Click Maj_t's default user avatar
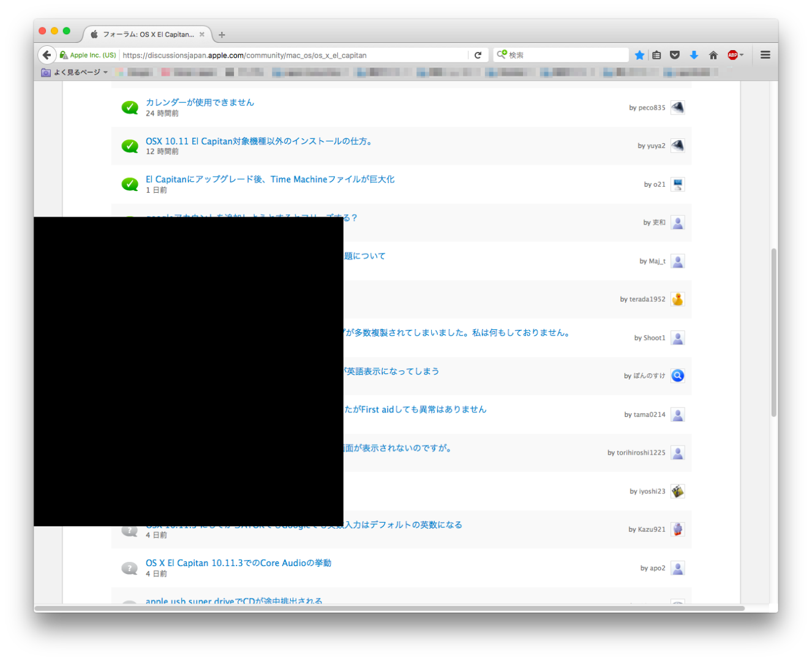 point(677,261)
